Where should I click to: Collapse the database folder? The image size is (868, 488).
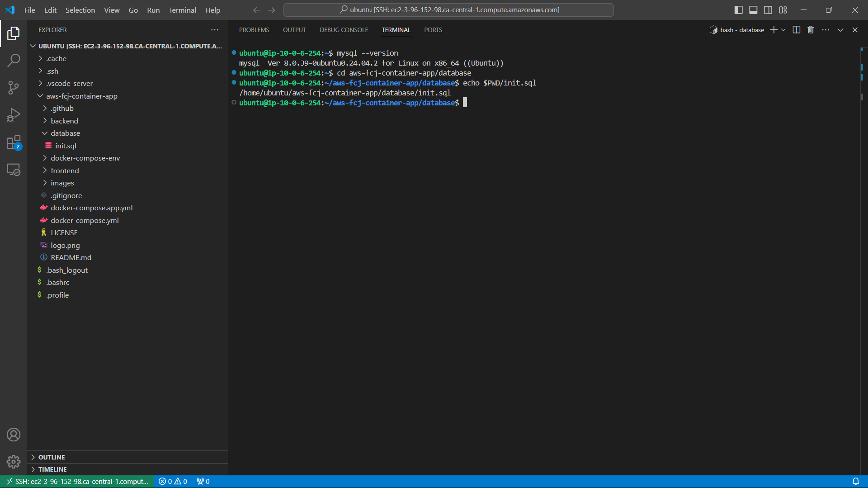click(x=127, y=133)
